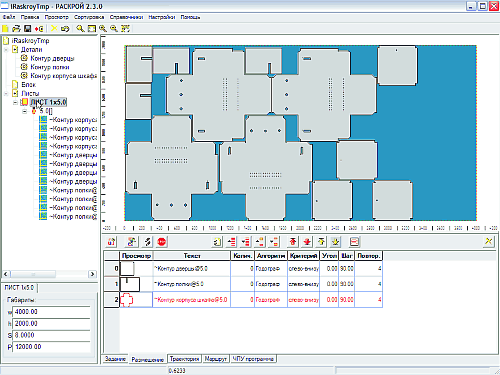Viewport: 500px width, 375px height.
Task: Click the P field showing 12000.00
Action: click(52, 347)
